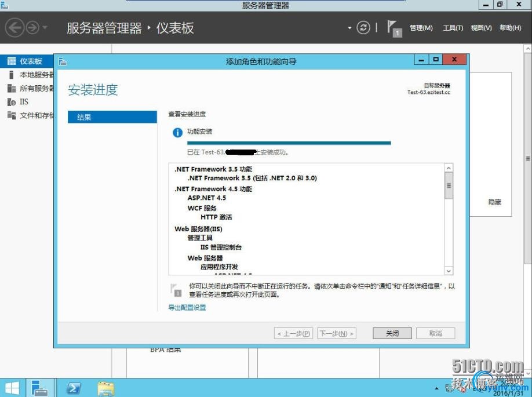532x397 pixels.
Task: Close the wizard with the red X
Action: tap(454, 60)
